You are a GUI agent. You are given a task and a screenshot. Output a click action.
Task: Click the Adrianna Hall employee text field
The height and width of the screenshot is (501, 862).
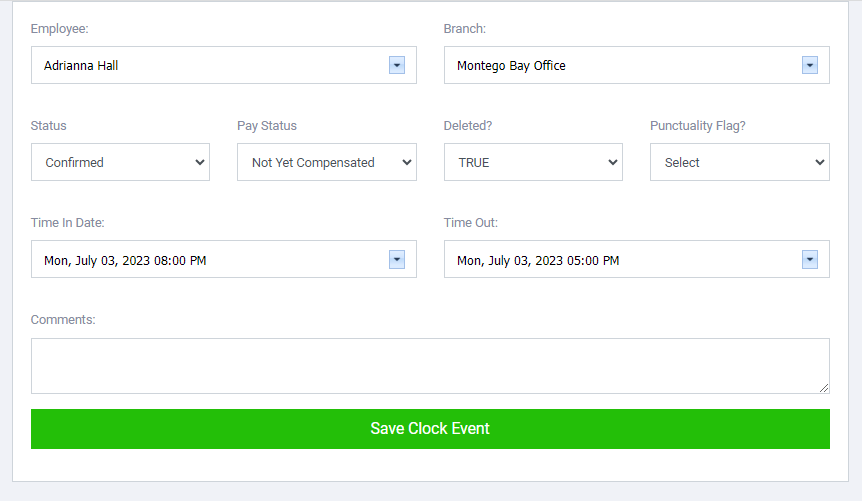(209, 65)
